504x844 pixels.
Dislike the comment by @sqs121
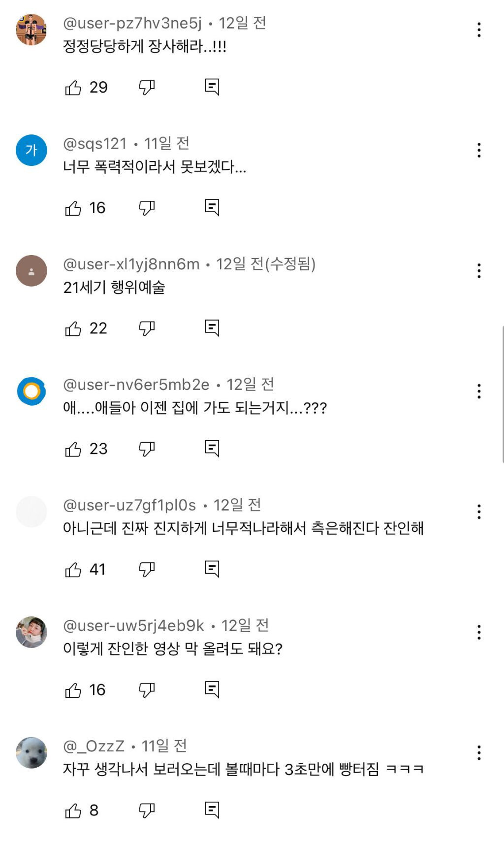[147, 208]
